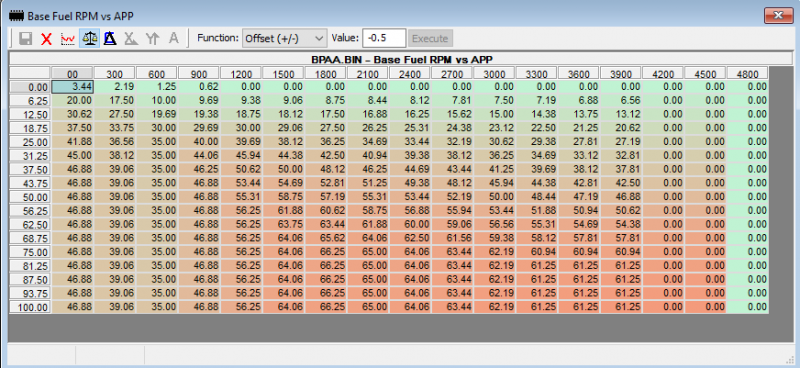
Task: Close the Base Fuel RPM vs APP window
Action: (x=779, y=16)
